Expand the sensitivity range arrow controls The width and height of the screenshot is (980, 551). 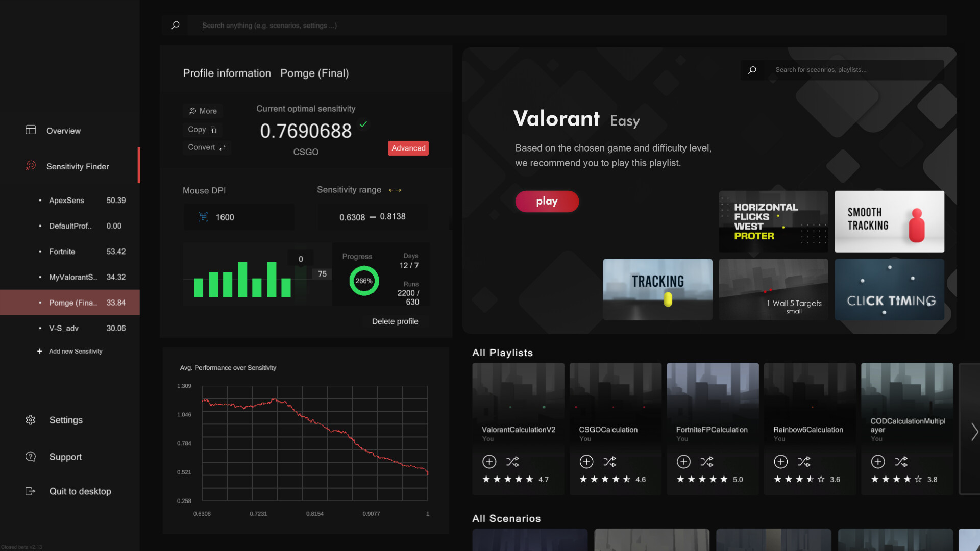click(x=395, y=190)
